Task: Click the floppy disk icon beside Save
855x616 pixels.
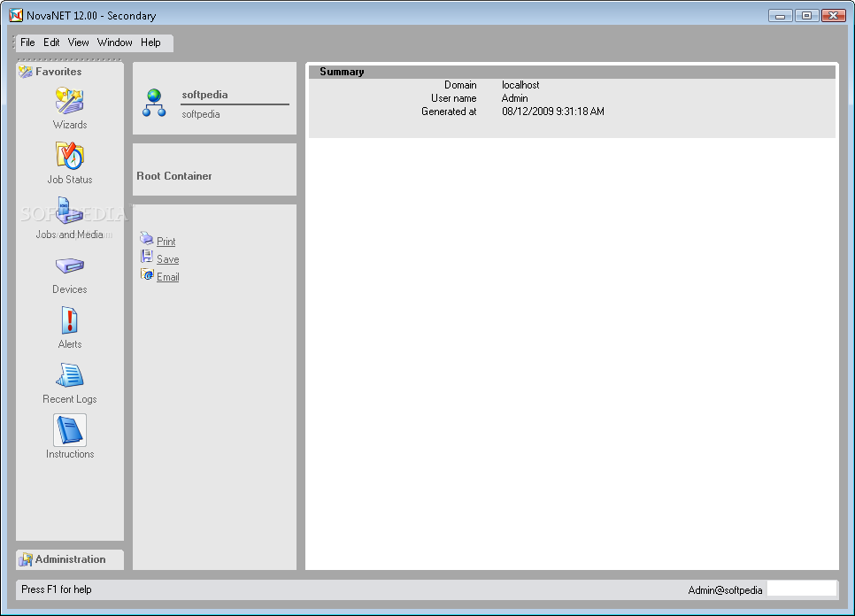Action: click(147, 256)
